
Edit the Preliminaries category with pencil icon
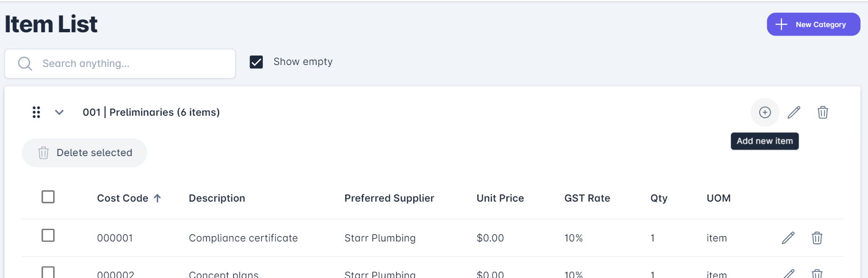793,112
